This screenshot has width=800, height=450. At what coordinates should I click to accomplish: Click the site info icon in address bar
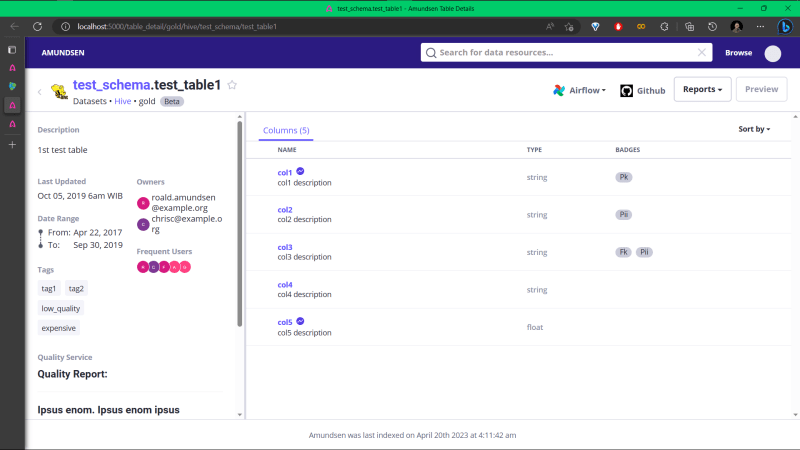pos(65,27)
